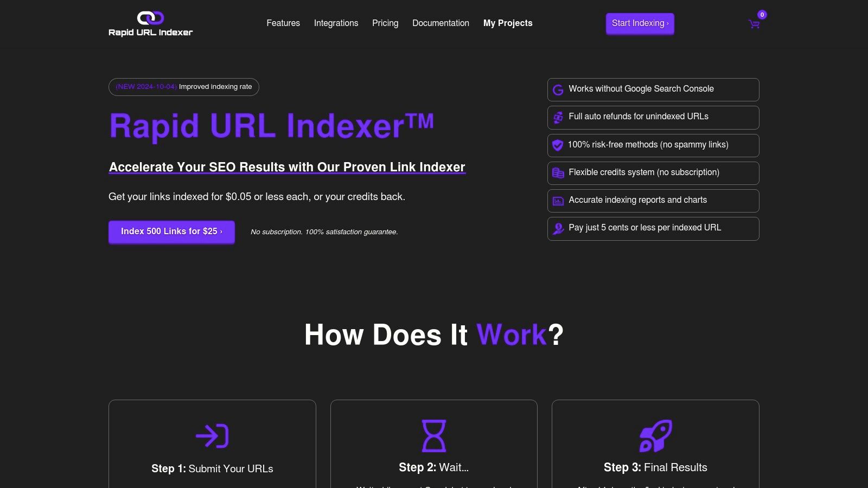Open the Integrations menu item
The image size is (868, 488).
click(x=336, y=23)
